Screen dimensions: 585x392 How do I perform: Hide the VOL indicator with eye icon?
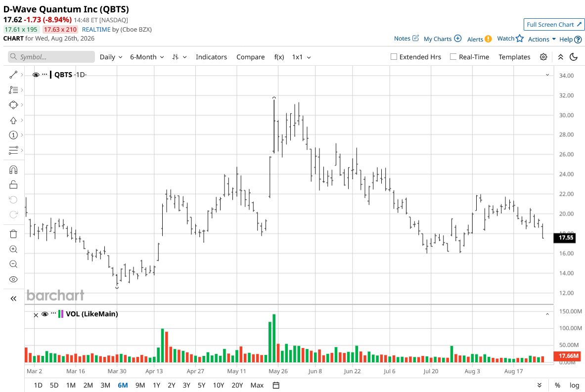pyautogui.click(x=45, y=314)
